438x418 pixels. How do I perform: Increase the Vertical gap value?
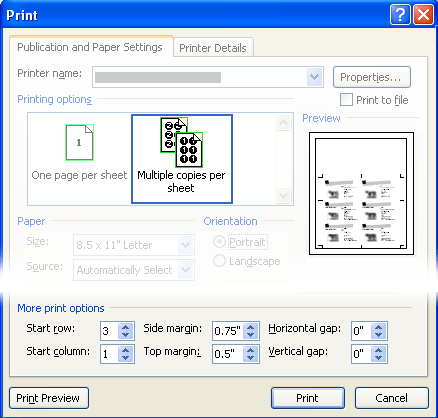click(379, 350)
